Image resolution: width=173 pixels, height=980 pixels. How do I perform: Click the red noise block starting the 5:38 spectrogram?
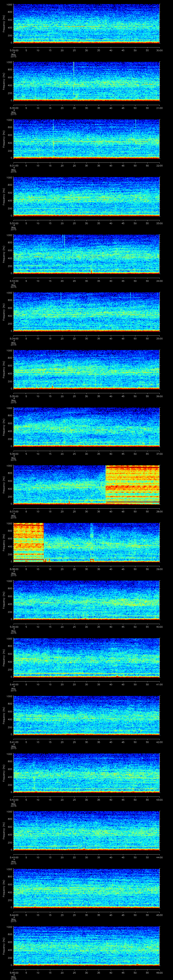click(x=29, y=542)
